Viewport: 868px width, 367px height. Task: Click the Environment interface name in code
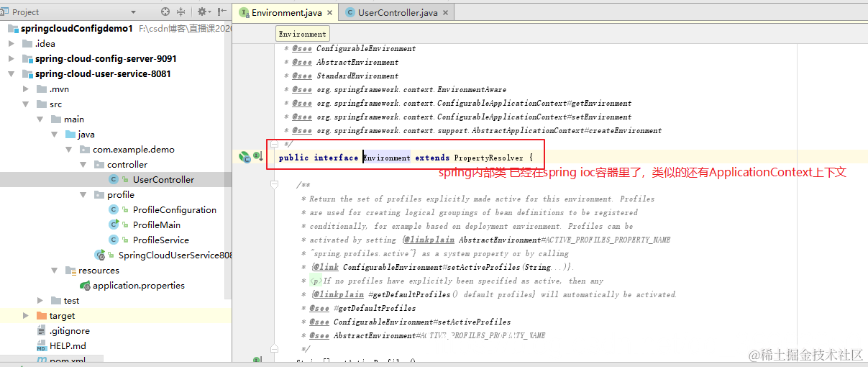[387, 158]
